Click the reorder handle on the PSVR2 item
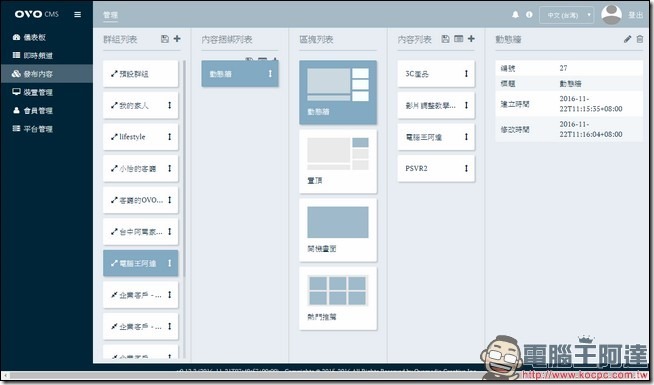The width and height of the screenshot is (654, 385). click(x=466, y=169)
